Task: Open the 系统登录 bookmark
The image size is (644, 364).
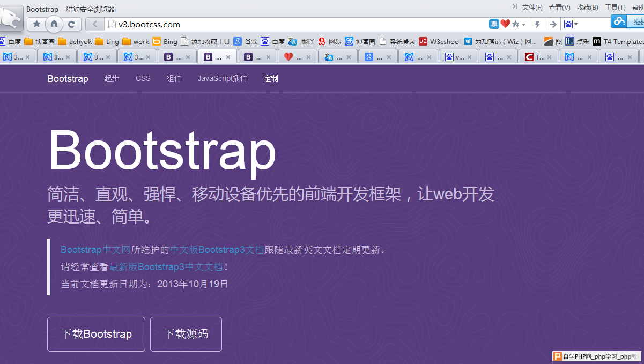Action: (x=397, y=41)
